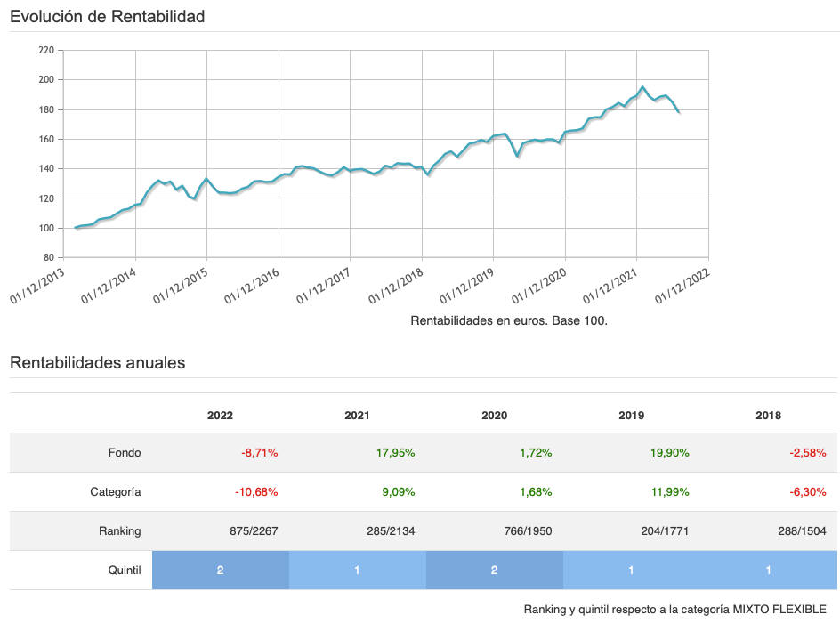The height and width of the screenshot is (623, 840).
Task: Click the chart line peak near 01/12/2021
Action: [642, 87]
